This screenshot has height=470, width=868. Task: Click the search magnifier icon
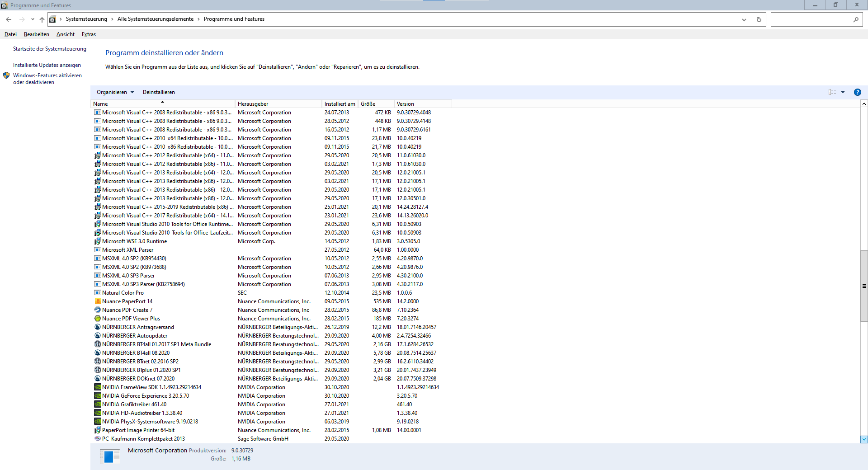pyautogui.click(x=856, y=19)
